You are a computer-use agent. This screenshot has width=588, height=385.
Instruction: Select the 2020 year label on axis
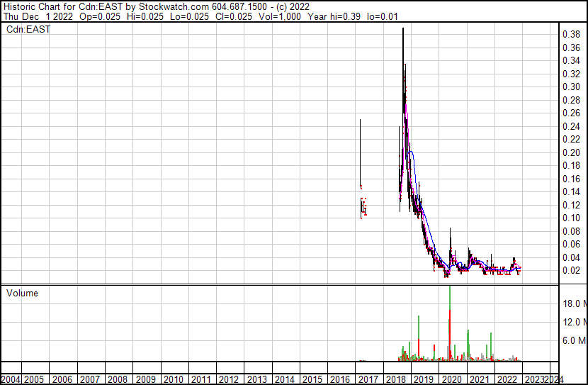point(452,379)
